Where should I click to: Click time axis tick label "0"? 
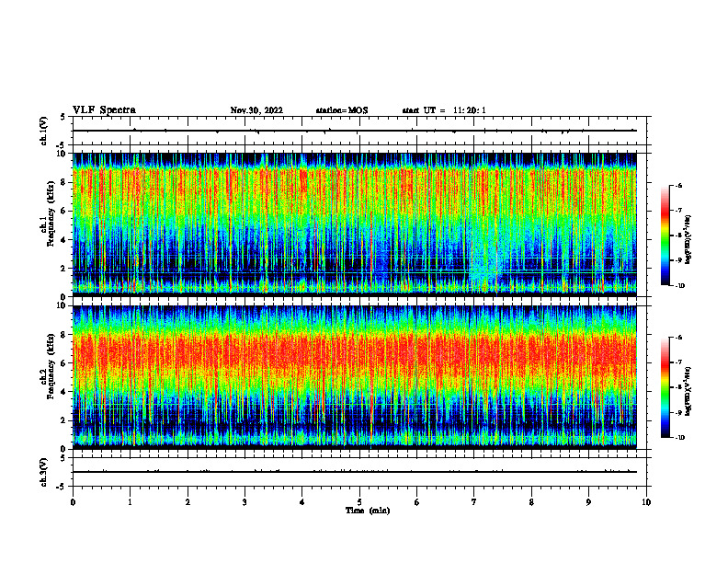pyautogui.click(x=73, y=502)
